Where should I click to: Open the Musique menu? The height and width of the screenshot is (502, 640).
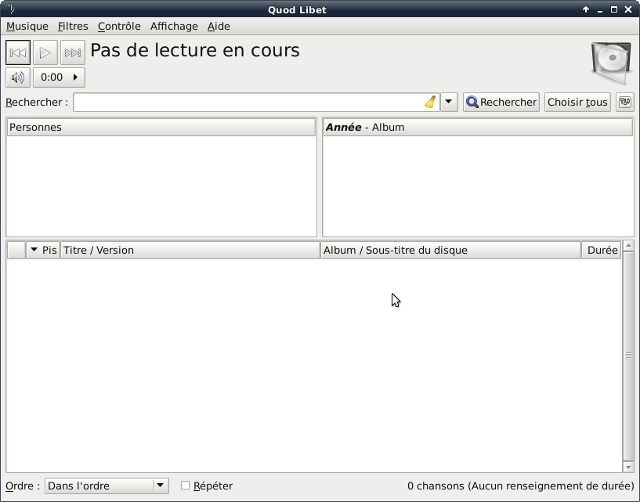[27, 26]
